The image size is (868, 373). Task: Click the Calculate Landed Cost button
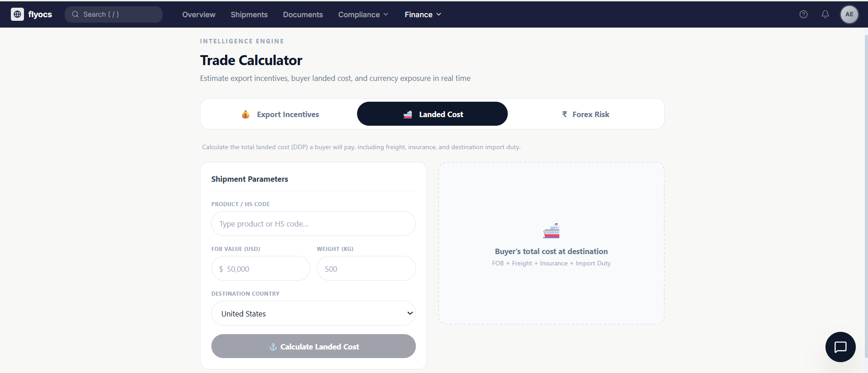[313, 346]
